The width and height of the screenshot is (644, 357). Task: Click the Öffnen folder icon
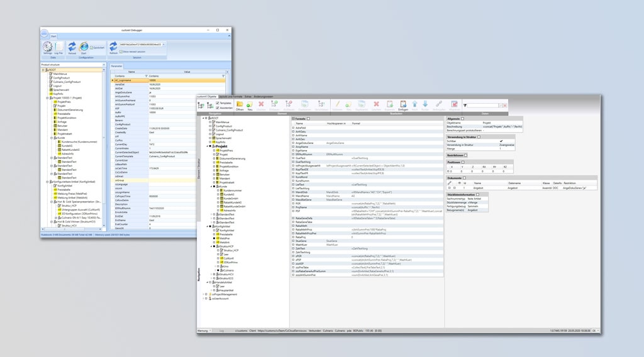pos(240,105)
